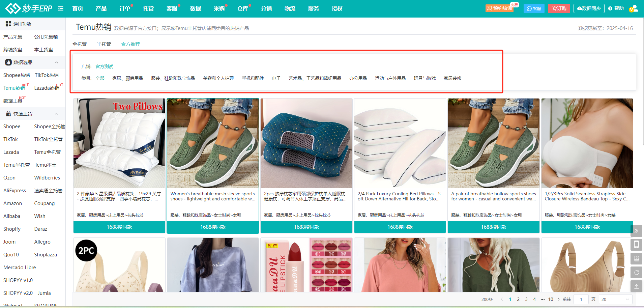Screen dimensions: 644x308
Task: Collapse the 数据选品 section chevron
Action: pos(56,62)
